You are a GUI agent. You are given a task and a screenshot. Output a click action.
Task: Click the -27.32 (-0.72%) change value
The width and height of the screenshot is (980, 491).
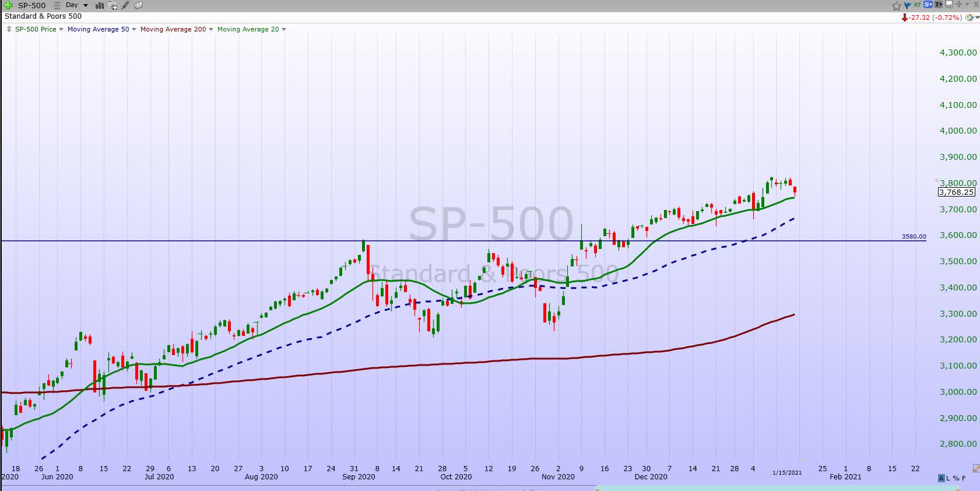tap(935, 17)
